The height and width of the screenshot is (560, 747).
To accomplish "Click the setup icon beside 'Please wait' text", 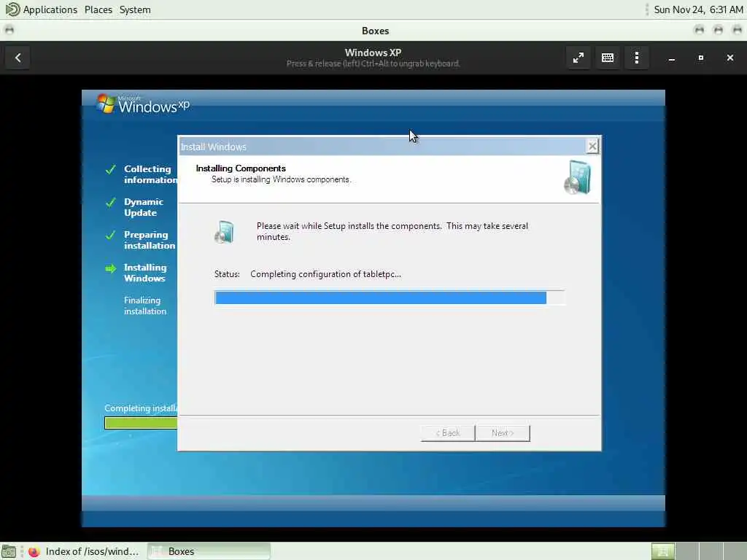I will (x=225, y=232).
